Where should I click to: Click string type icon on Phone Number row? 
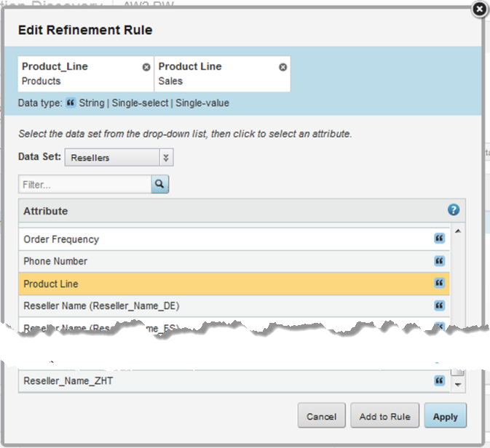point(439,260)
